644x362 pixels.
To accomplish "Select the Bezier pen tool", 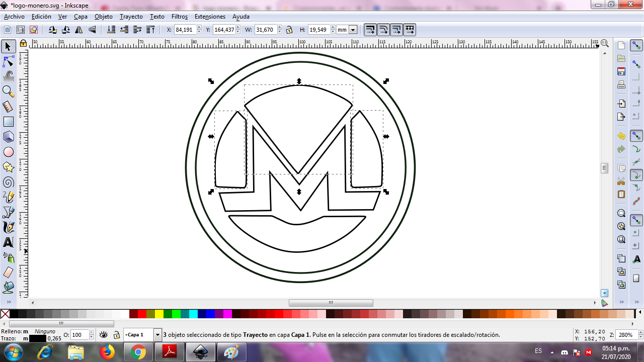I will point(8,212).
